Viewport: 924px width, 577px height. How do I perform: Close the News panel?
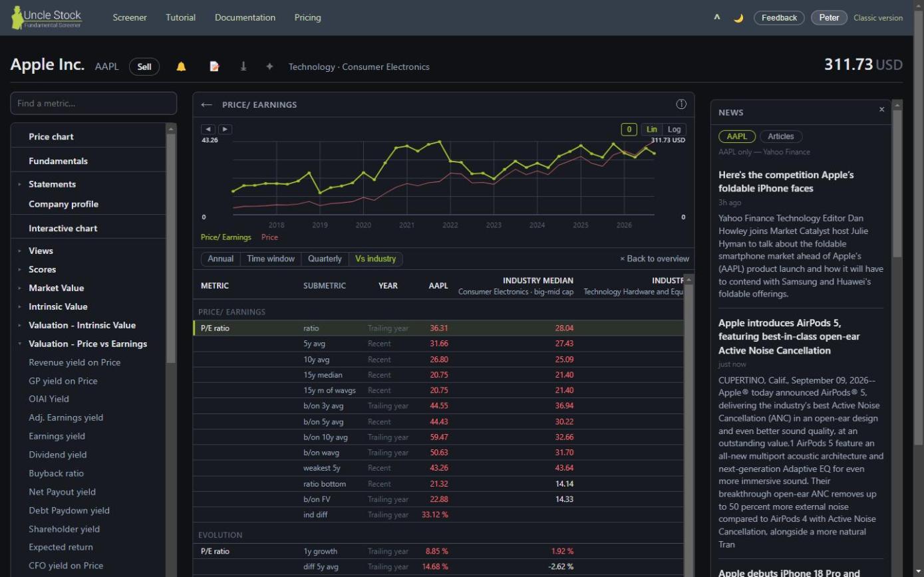pyautogui.click(x=882, y=110)
